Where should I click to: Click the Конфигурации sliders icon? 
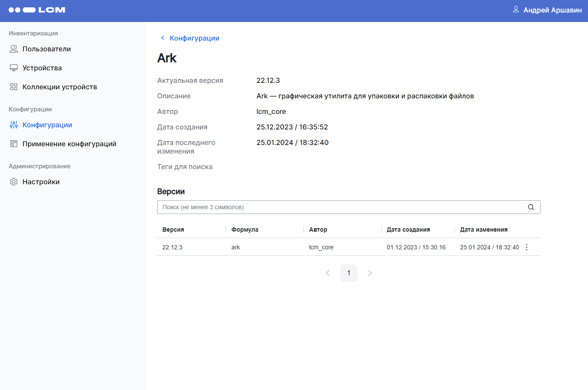coord(14,125)
